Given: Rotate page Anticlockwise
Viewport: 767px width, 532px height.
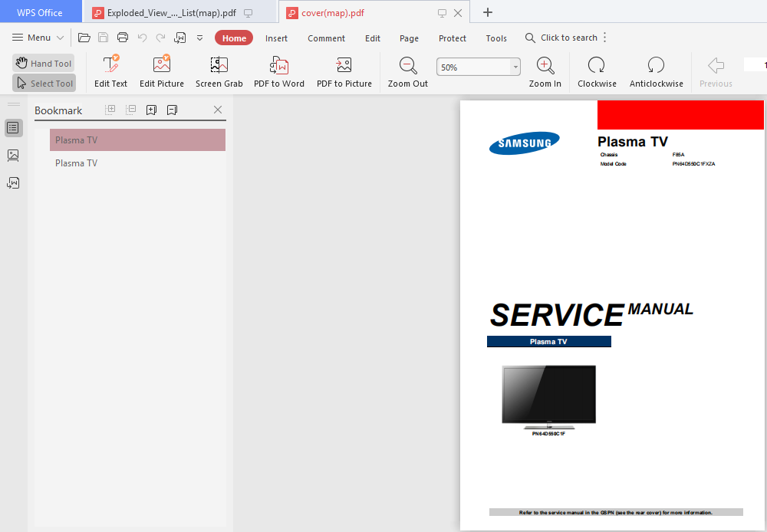Looking at the screenshot, I should (656, 71).
